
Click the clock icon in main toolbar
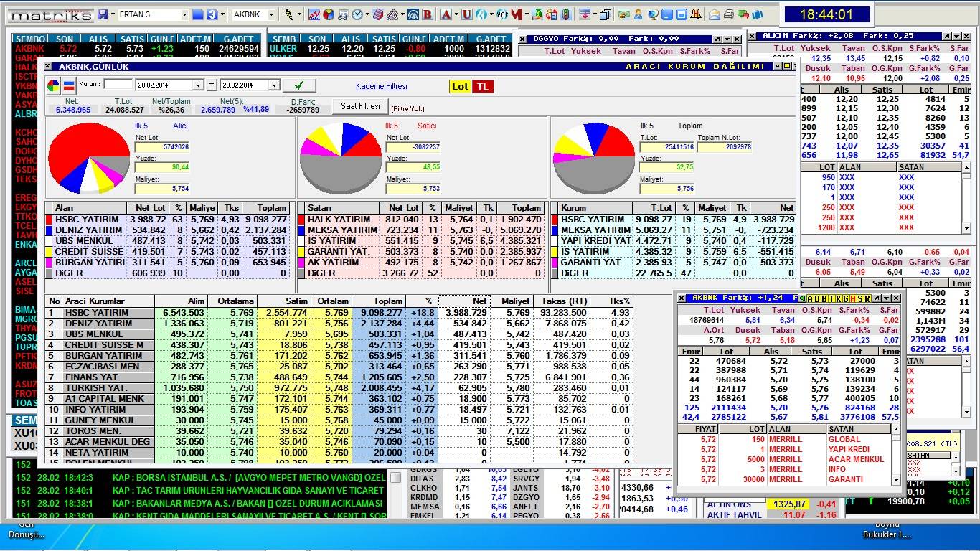tap(357, 14)
